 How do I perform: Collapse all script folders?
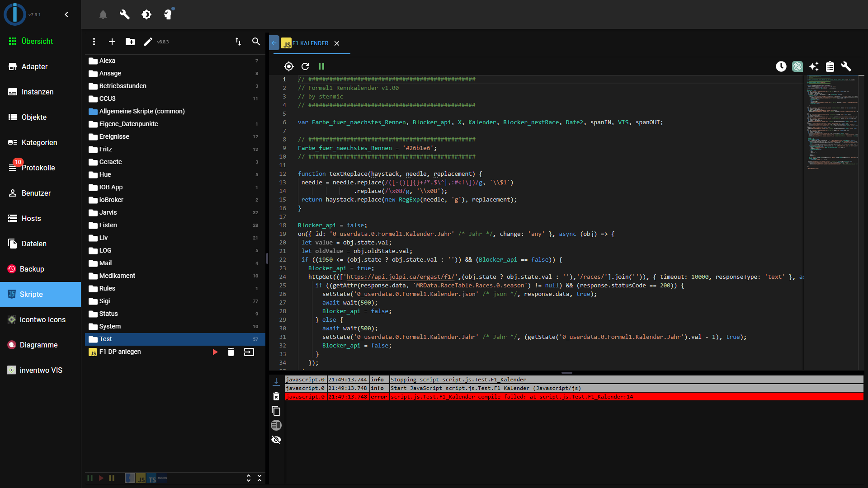click(259, 478)
